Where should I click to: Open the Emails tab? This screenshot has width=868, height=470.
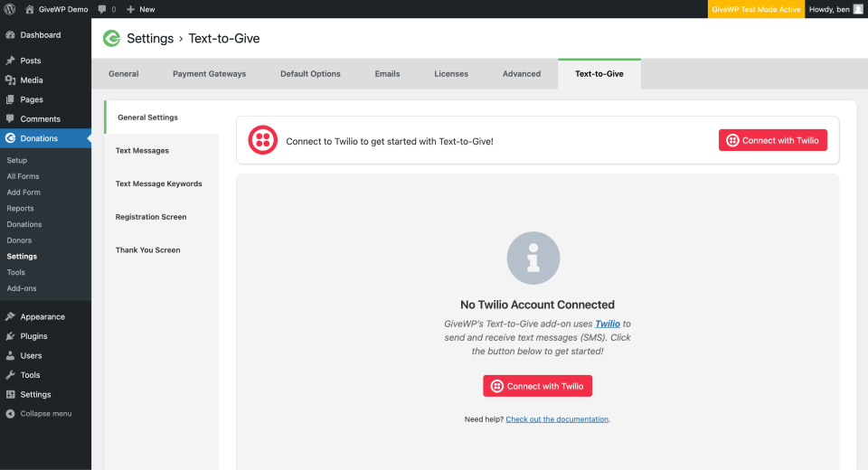point(387,73)
